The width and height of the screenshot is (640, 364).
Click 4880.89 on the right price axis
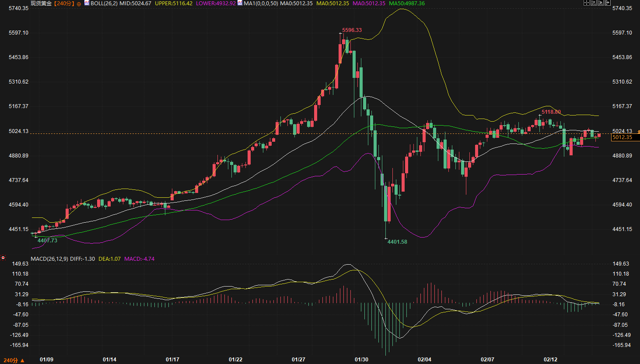pyautogui.click(x=622, y=156)
